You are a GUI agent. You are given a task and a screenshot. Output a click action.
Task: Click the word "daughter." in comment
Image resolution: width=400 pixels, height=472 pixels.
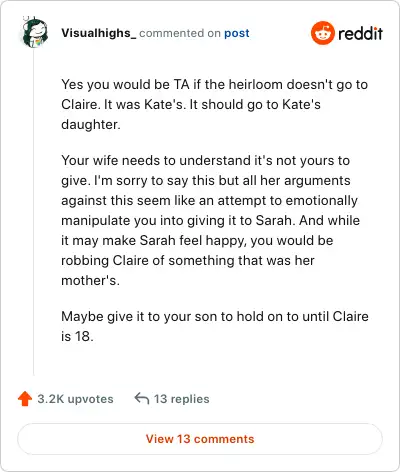[91, 124]
